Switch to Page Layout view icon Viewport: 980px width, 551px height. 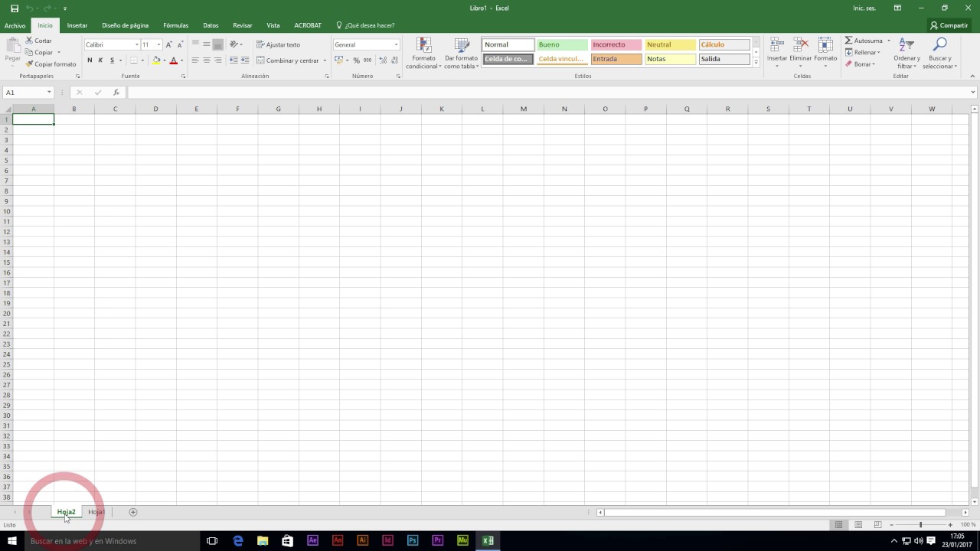click(858, 525)
